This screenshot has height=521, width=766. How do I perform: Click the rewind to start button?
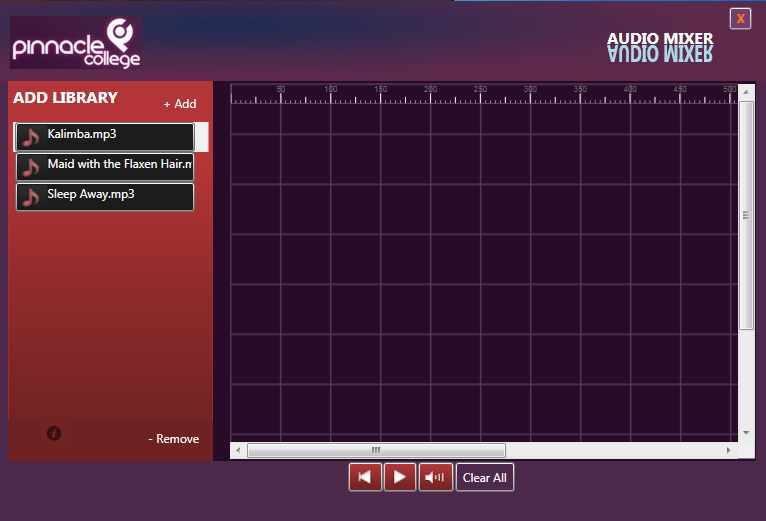coord(365,477)
